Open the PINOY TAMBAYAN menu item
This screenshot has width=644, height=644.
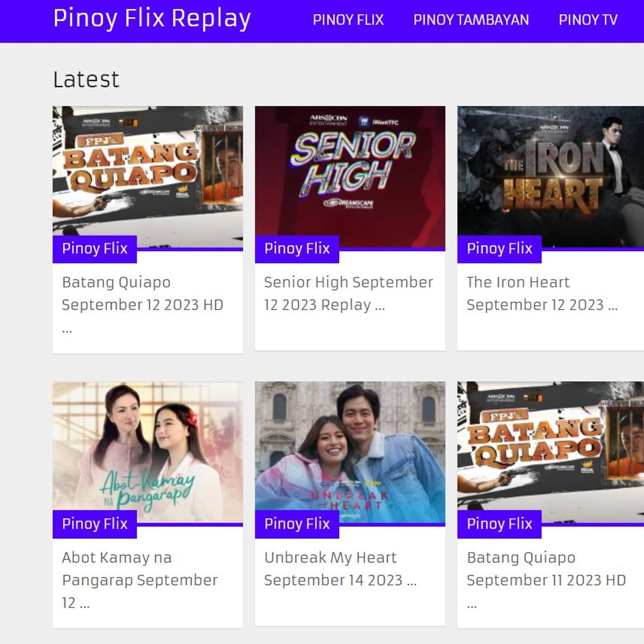(470, 20)
